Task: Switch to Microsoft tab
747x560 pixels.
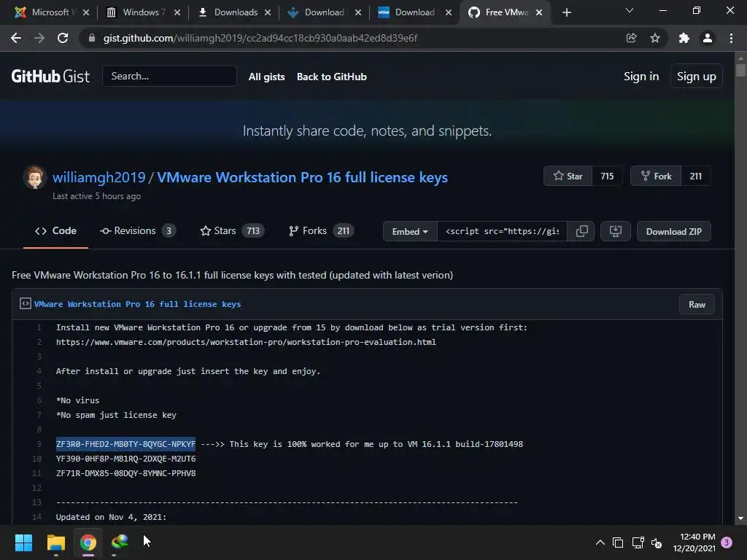Action: pos(45,12)
